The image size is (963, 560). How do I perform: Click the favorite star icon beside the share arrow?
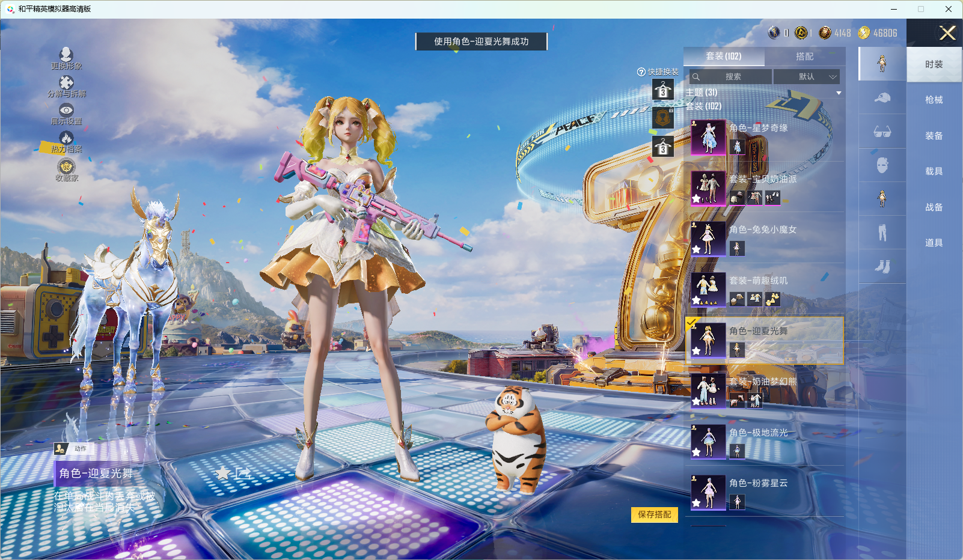223,473
